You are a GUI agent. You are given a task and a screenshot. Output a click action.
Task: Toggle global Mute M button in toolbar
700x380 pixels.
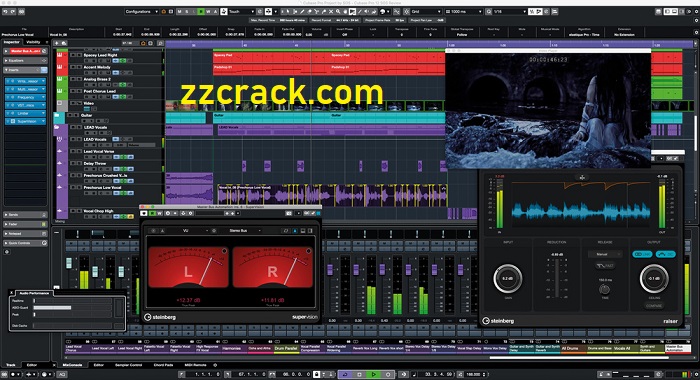(x=179, y=12)
